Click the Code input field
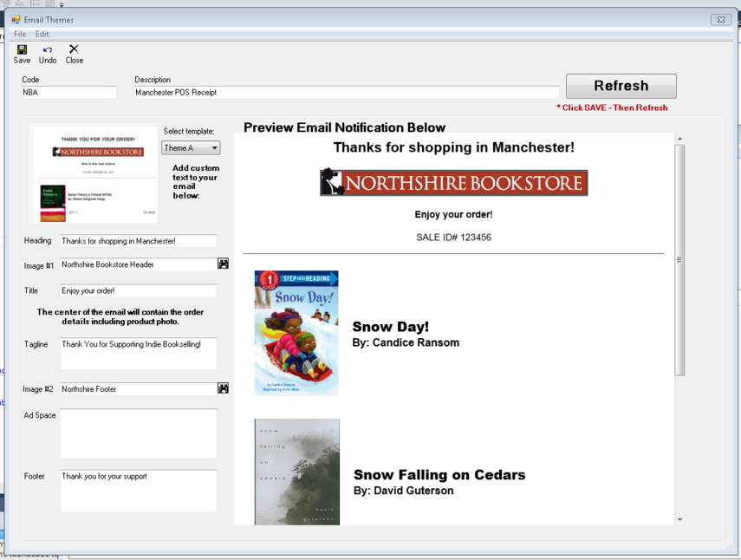Image resolution: width=741 pixels, height=560 pixels. (68, 92)
